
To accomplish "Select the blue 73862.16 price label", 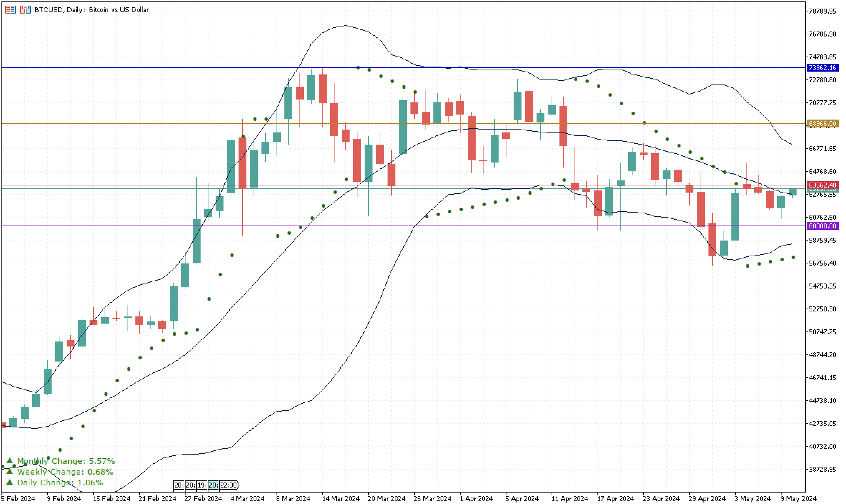I will [823, 68].
